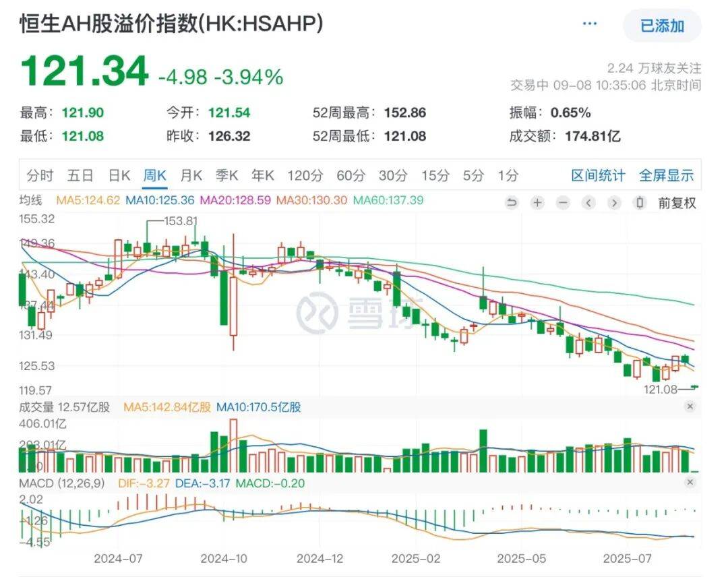Open full-screen mode via 全屏显示
Image resolution: width=728 pixels, height=577 pixels.
(667, 175)
